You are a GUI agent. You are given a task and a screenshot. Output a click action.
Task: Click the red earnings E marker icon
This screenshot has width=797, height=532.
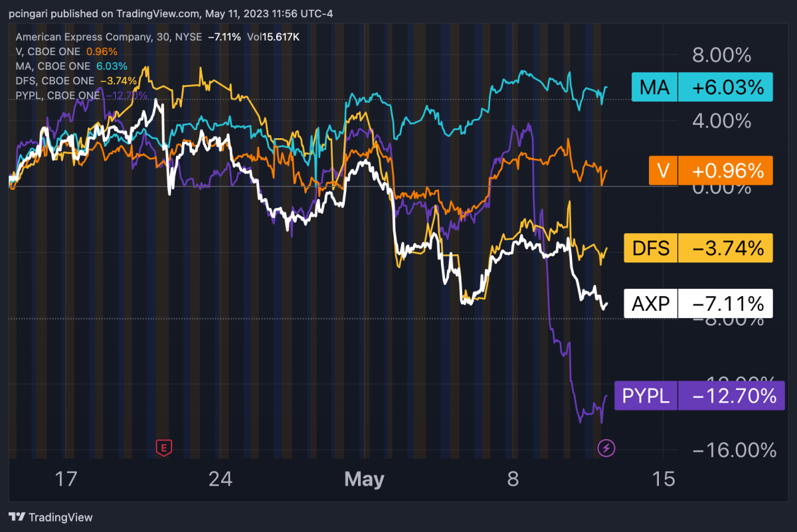(x=163, y=448)
